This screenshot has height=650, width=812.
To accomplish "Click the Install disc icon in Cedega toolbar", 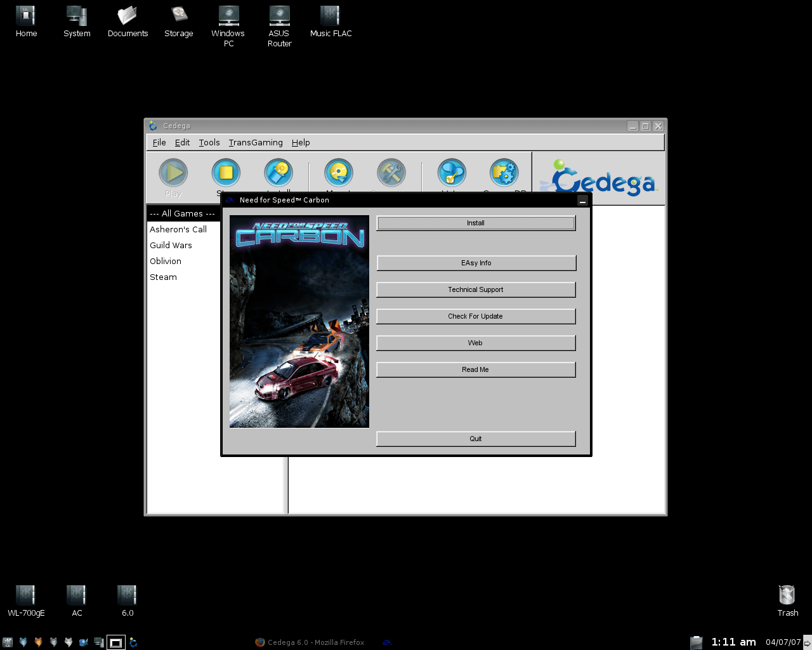I will [278, 173].
